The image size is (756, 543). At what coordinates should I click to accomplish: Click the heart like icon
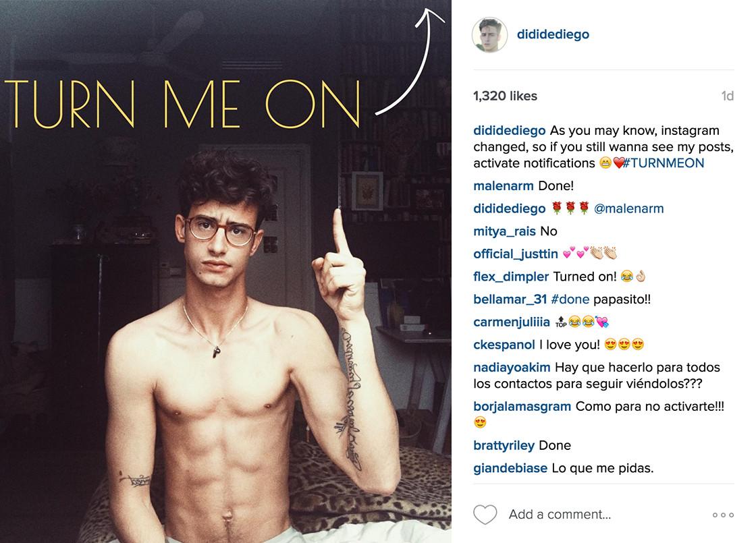point(485,515)
